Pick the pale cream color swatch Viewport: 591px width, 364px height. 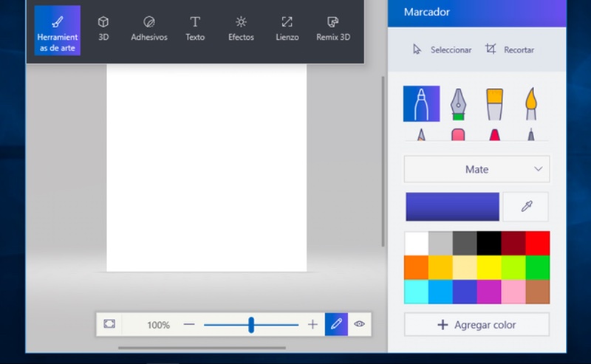[x=465, y=267]
